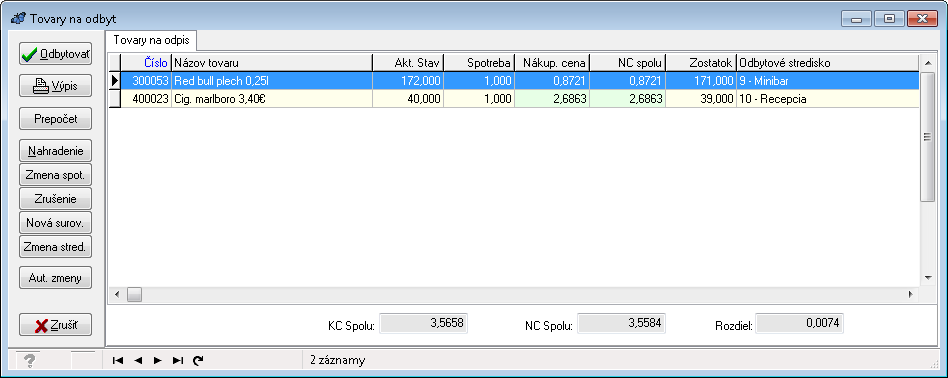Click the row selector of Cig. marlboro row

click(114, 99)
